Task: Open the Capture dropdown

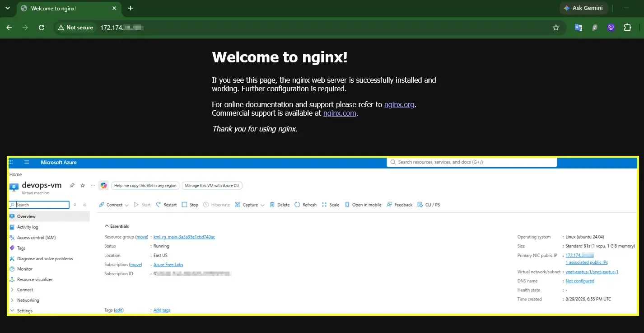Action: (250, 205)
